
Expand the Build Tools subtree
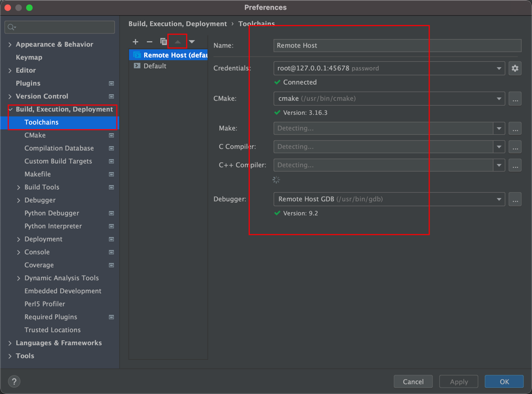click(19, 187)
